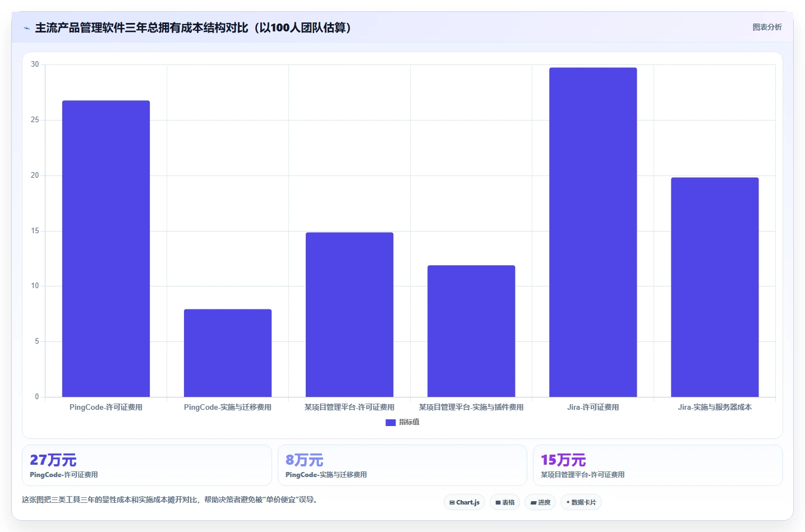The width and height of the screenshot is (805, 532).
Task: Click the y-axis value 30
Action: [35, 64]
